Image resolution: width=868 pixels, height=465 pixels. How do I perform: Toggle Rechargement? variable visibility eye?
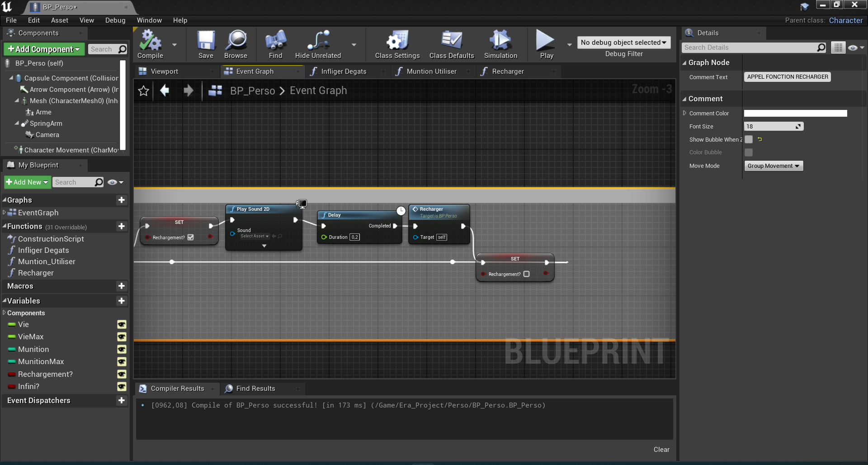(x=122, y=374)
